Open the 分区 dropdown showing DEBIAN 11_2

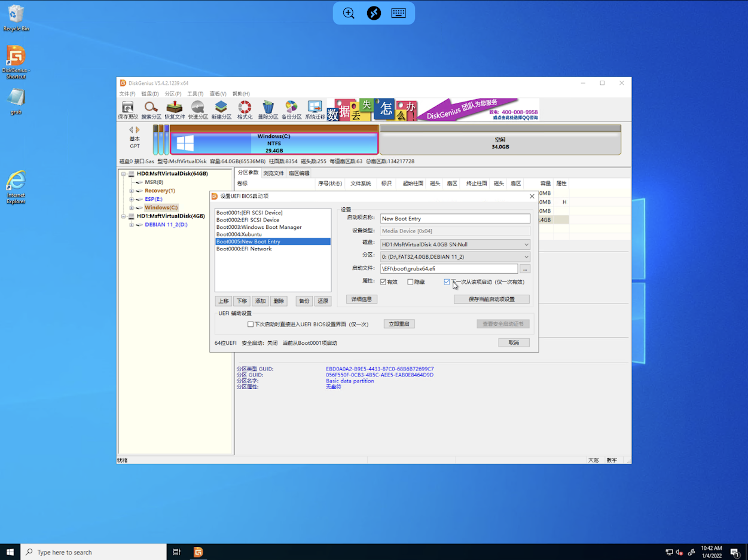point(455,257)
